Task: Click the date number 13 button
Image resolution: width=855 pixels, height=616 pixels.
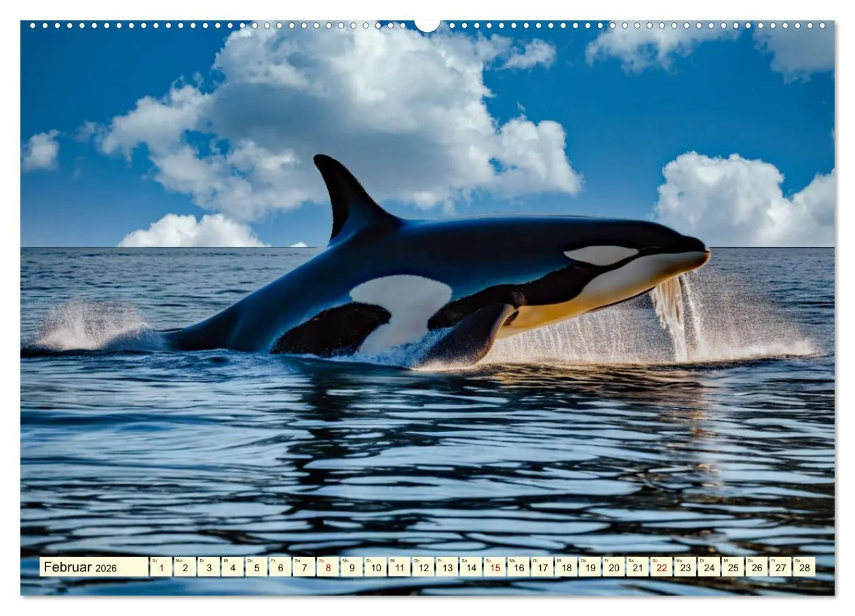Action: (x=448, y=570)
